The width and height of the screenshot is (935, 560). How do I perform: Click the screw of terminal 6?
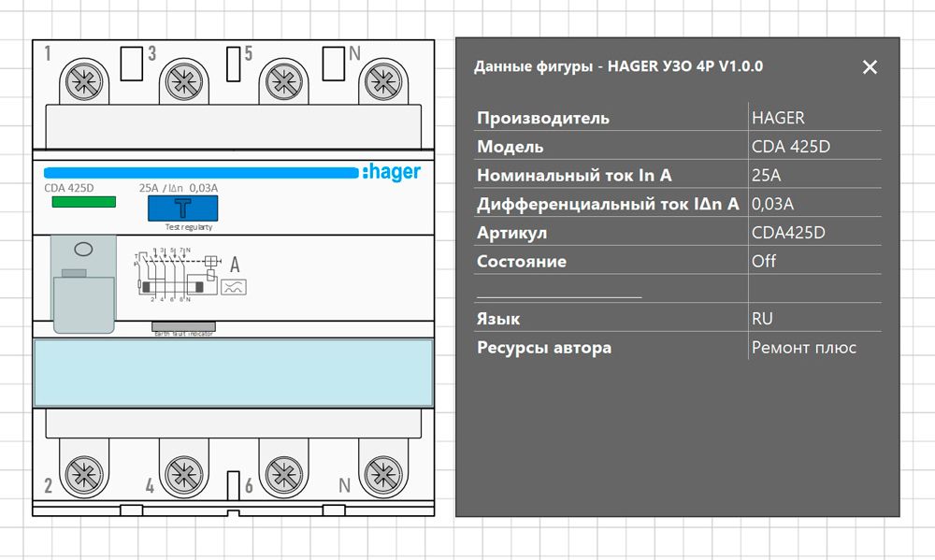point(283,475)
